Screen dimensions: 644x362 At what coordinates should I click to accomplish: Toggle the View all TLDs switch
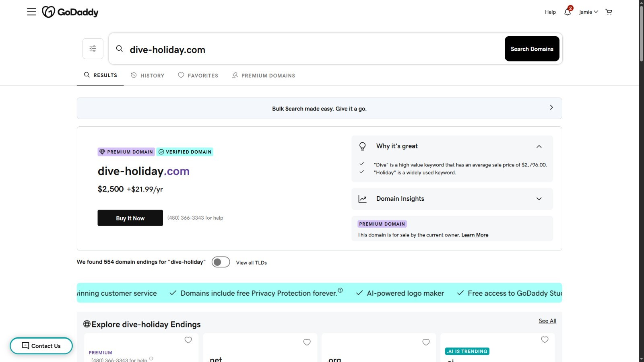point(221,262)
